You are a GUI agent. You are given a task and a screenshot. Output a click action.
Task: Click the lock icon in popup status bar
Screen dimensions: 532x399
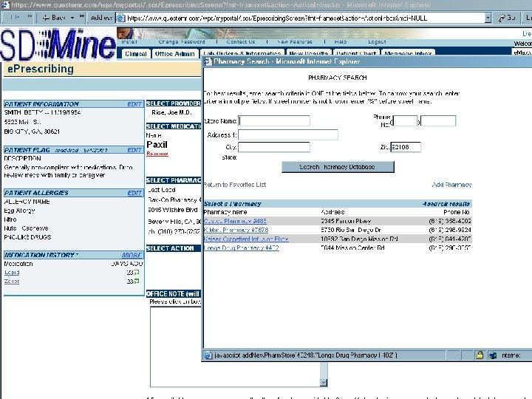480,355
